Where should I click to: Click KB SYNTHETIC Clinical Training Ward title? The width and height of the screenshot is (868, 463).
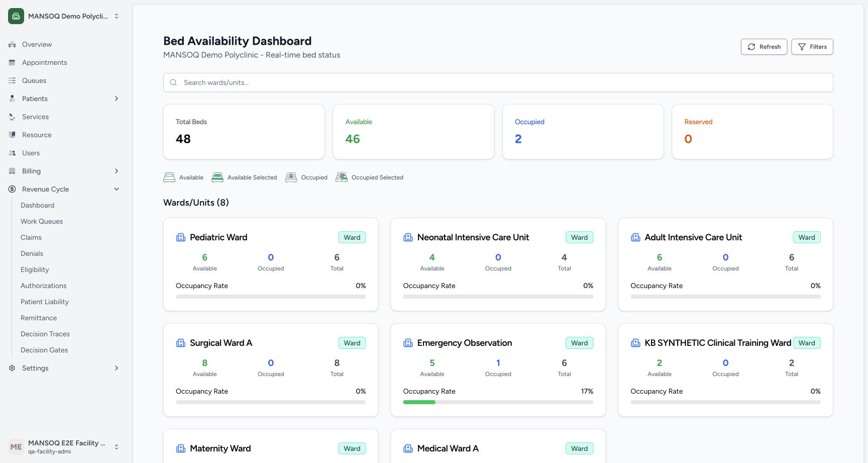click(718, 343)
